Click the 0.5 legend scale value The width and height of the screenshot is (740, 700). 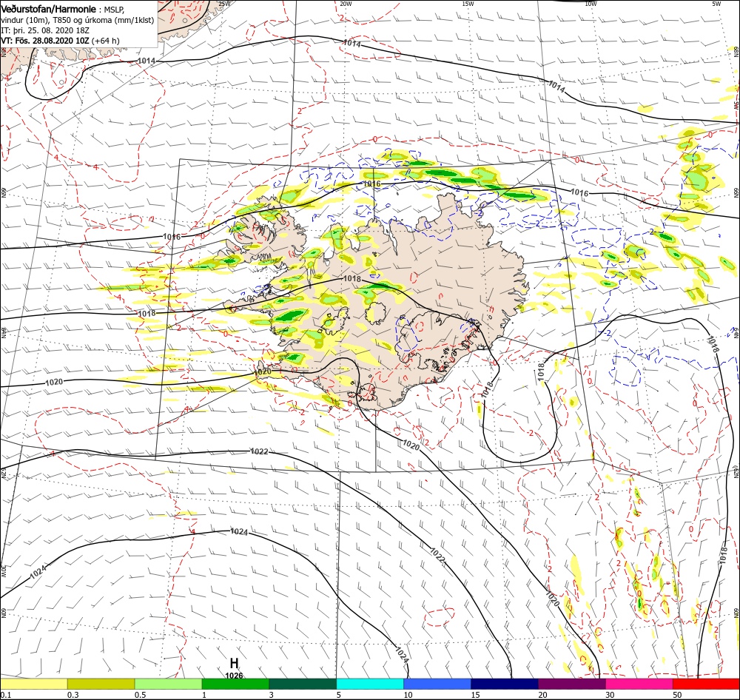point(141,695)
